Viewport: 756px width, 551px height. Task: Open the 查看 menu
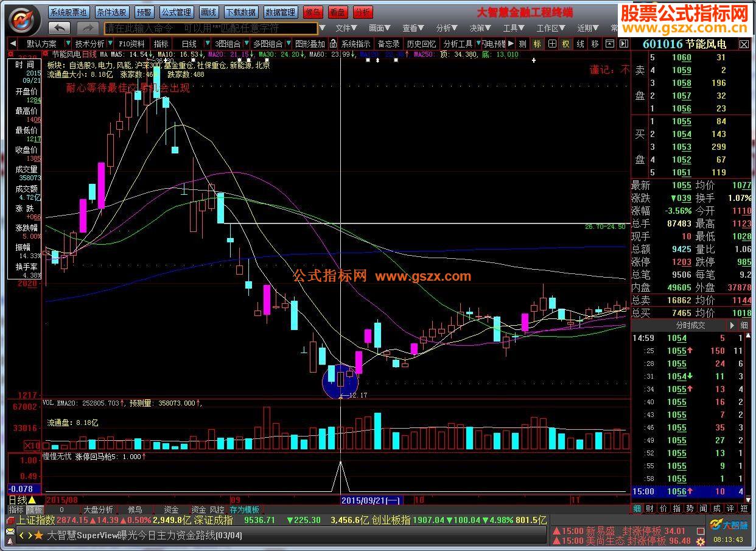tap(413, 28)
